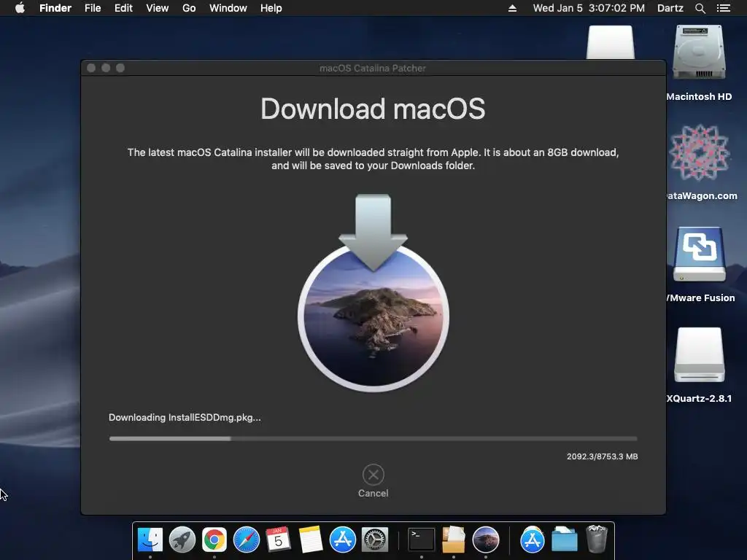This screenshot has width=747, height=560.
Task: Open the blue folder stack in Dock
Action: coord(565,540)
